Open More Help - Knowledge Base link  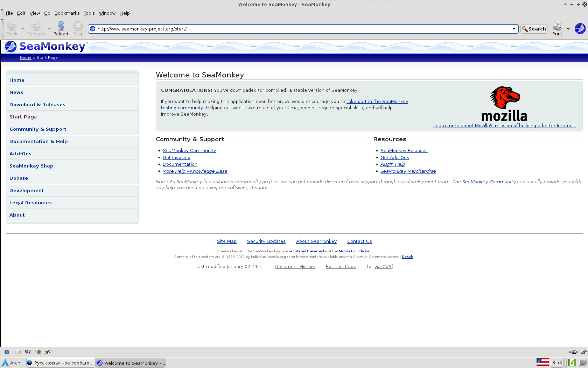[x=195, y=171]
